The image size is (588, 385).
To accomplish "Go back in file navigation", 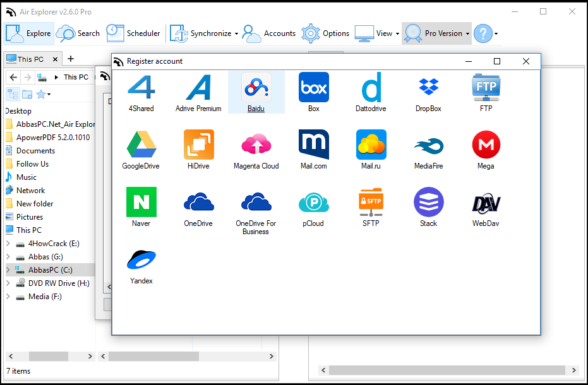I will tap(13, 77).
